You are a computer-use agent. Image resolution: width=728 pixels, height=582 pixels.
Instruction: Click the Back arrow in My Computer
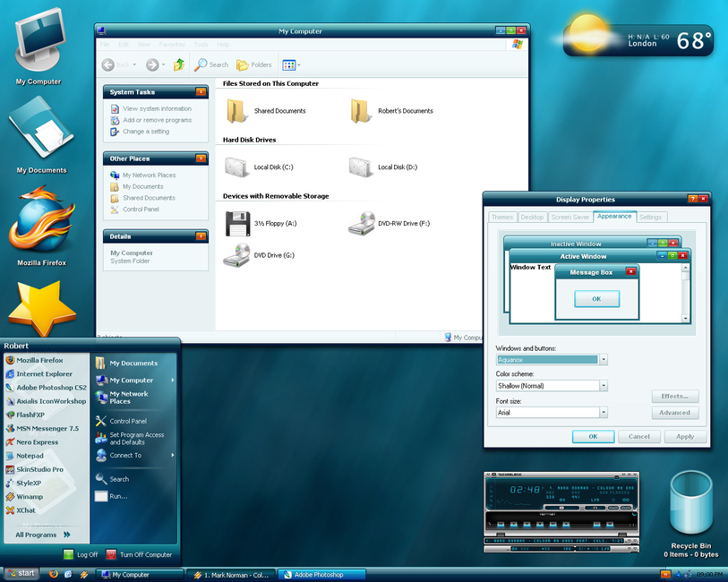pyautogui.click(x=107, y=65)
